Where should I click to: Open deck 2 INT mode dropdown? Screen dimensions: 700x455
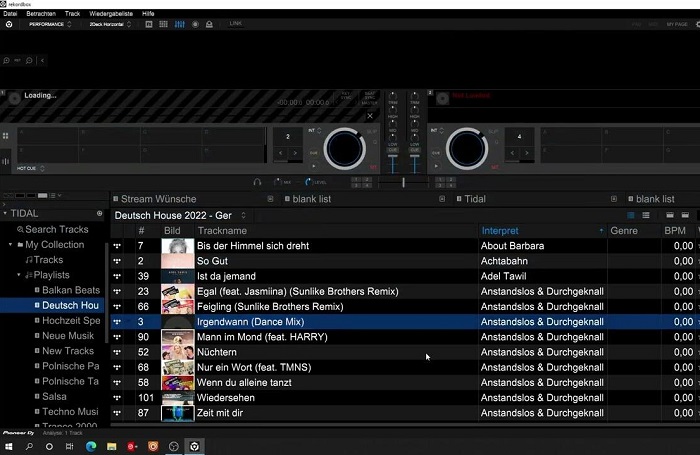pyautogui.click(x=438, y=131)
